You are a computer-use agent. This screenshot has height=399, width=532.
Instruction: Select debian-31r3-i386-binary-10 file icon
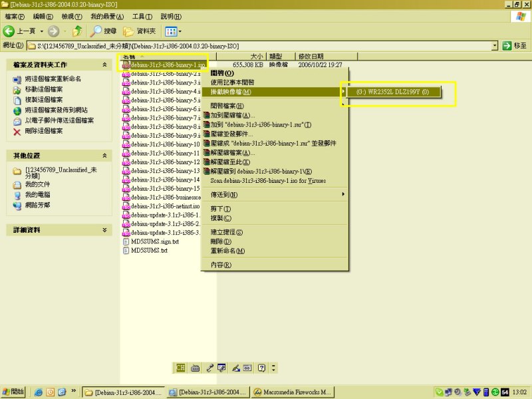126,144
